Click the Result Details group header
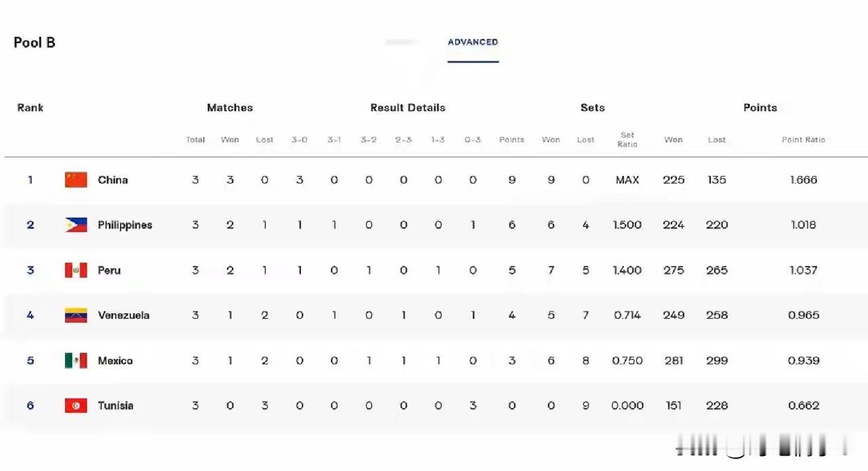Viewport: 868px width, 471px height. click(x=408, y=107)
